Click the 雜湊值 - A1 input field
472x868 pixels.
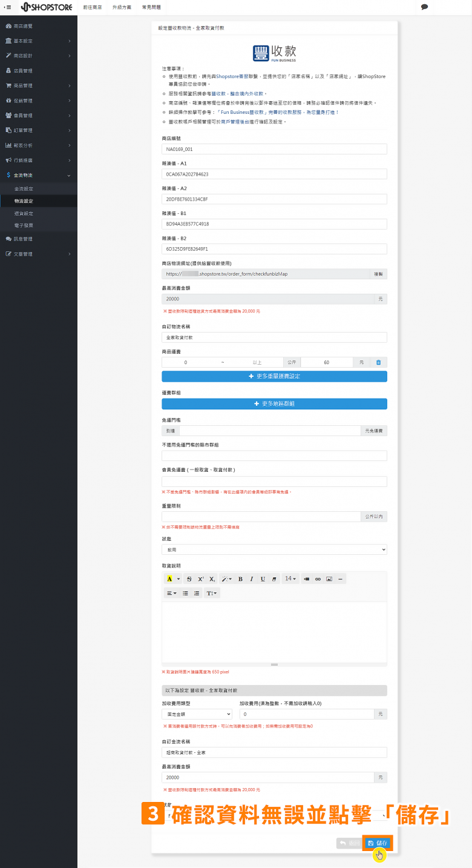coord(274,174)
